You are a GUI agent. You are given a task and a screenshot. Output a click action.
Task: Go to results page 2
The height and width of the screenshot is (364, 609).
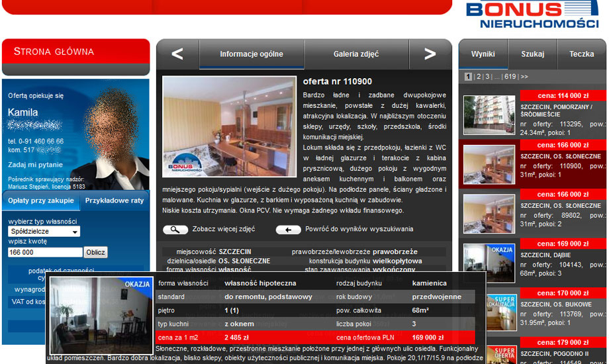(x=477, y=77)
